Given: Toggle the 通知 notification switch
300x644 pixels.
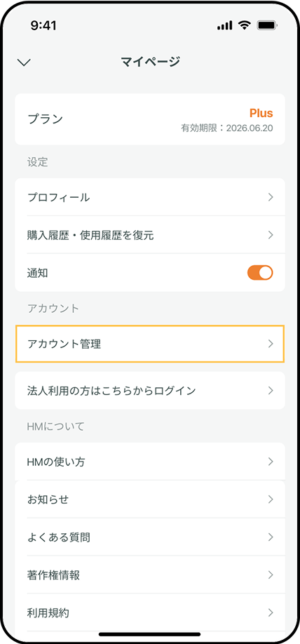Looking at the screenshot, I should point(260,273).
